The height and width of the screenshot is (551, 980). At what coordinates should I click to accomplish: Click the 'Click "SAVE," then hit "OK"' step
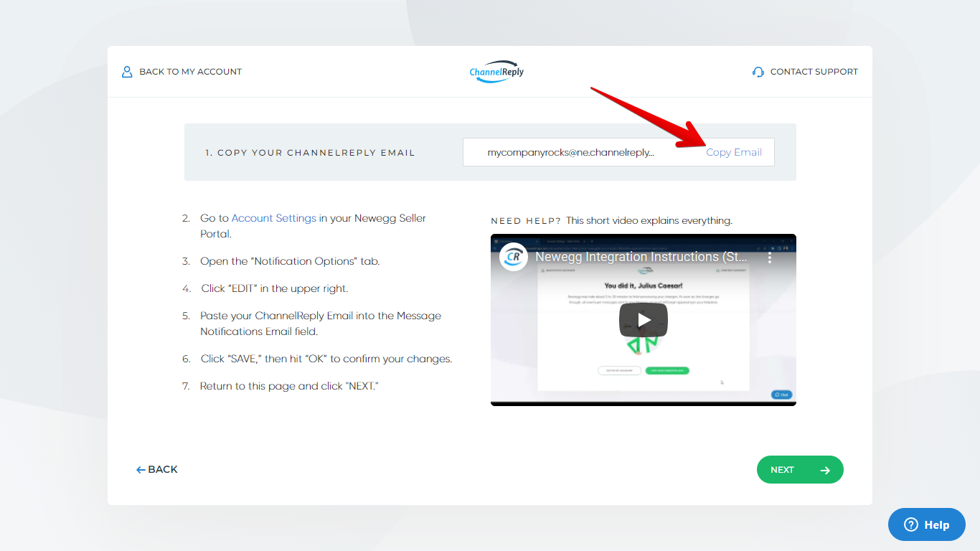326,359
